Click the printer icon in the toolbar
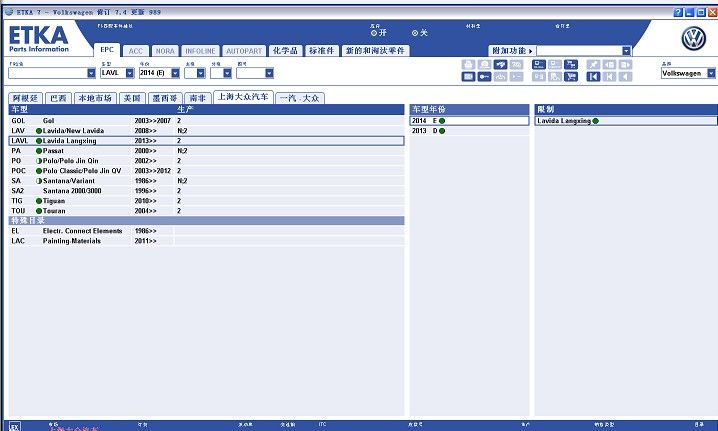This screenshot has height=431, width=718. point(468,65)
